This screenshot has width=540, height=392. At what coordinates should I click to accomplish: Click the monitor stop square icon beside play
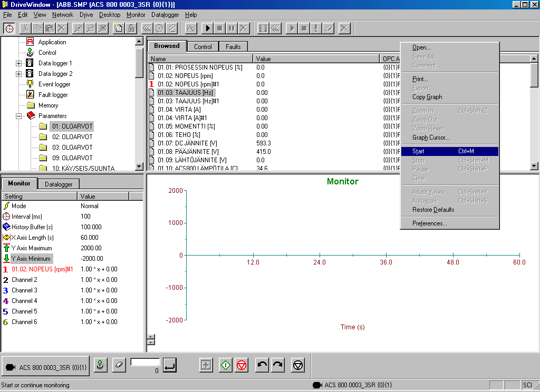tap(219, 28)
